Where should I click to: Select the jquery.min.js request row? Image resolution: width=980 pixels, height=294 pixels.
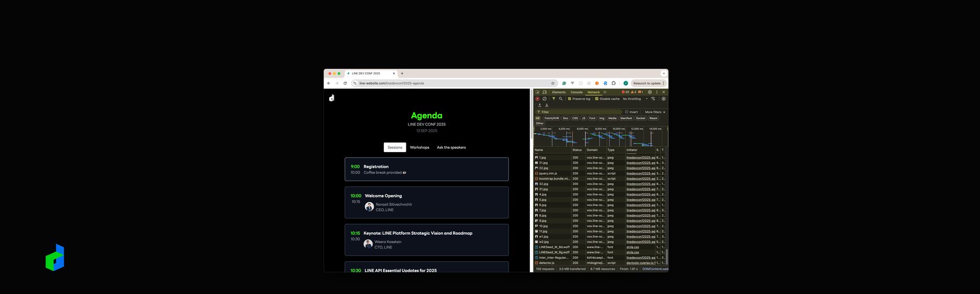600,174
